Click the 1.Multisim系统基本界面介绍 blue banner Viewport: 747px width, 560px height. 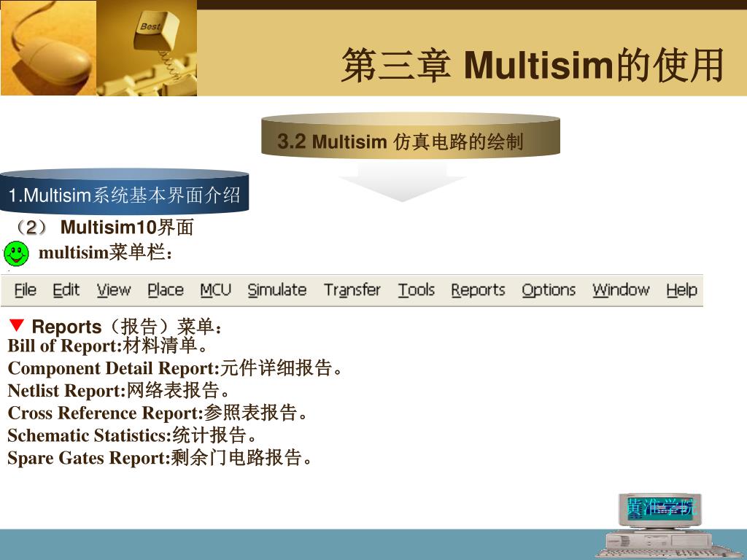[x=124, y=192]
